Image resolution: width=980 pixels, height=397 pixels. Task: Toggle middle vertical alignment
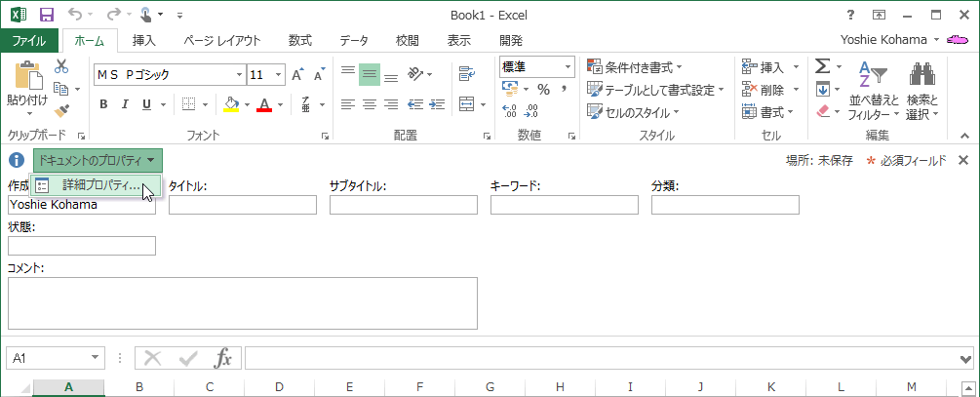370,74
